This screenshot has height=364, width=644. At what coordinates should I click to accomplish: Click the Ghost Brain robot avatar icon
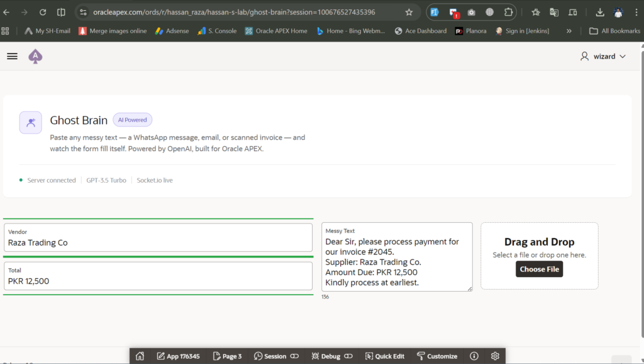pos(30,122)
